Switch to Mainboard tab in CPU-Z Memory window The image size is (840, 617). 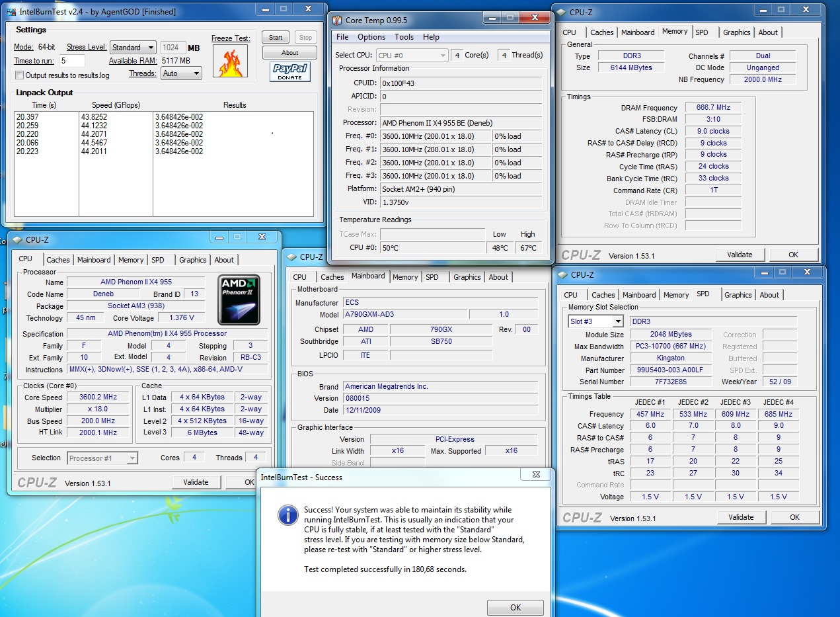tap(638, 32)
